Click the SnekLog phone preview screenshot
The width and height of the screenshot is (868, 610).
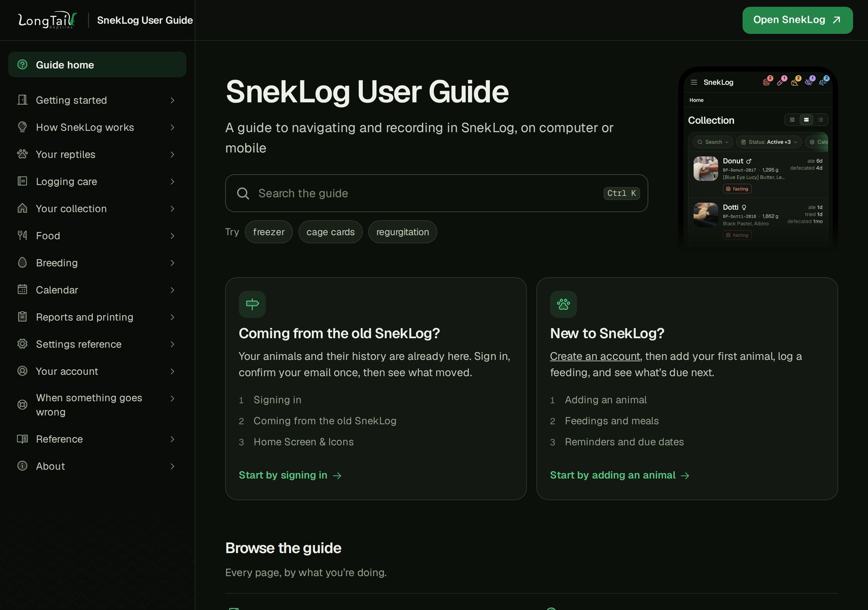tap(758, 160)
